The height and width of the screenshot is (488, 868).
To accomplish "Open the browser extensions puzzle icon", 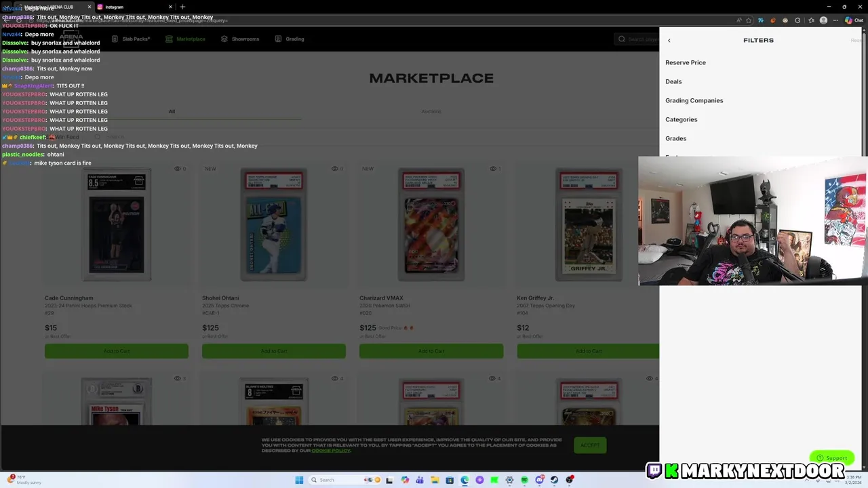I will pos(797,20).
